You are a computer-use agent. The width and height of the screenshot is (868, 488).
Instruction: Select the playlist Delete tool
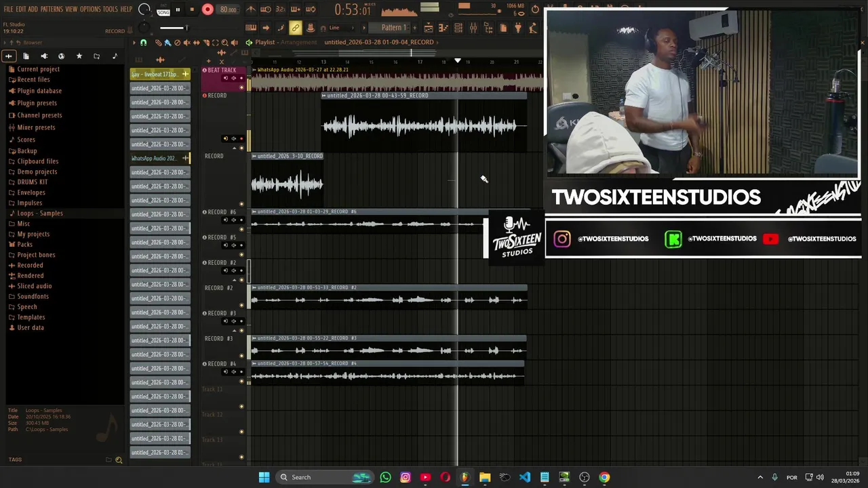[178, 43]
